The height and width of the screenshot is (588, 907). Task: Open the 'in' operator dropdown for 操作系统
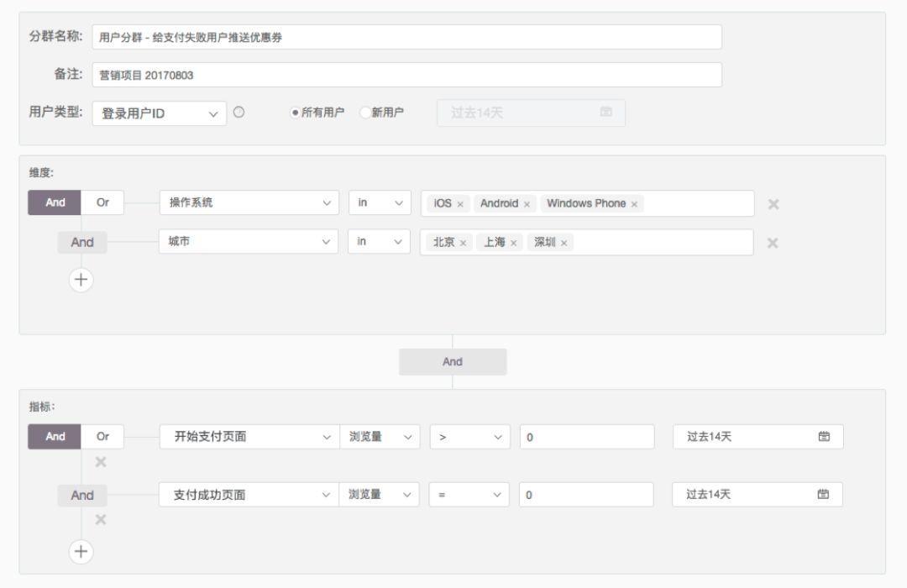(x=380, y=202)
